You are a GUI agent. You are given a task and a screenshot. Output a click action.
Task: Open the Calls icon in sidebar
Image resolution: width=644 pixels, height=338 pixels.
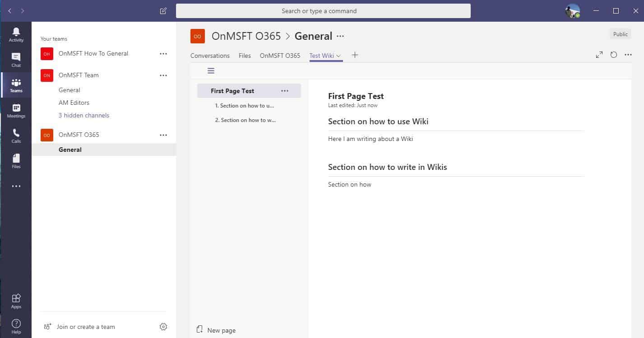tap(16, 136)
